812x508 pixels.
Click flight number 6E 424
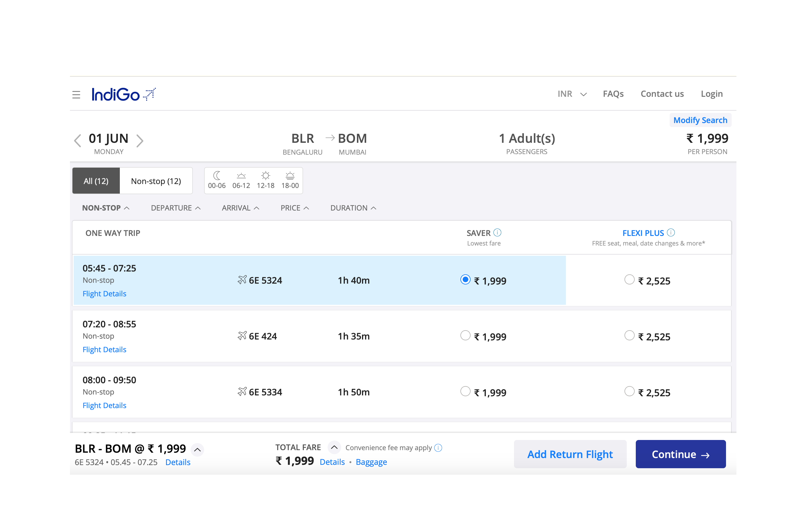(263, 336)
